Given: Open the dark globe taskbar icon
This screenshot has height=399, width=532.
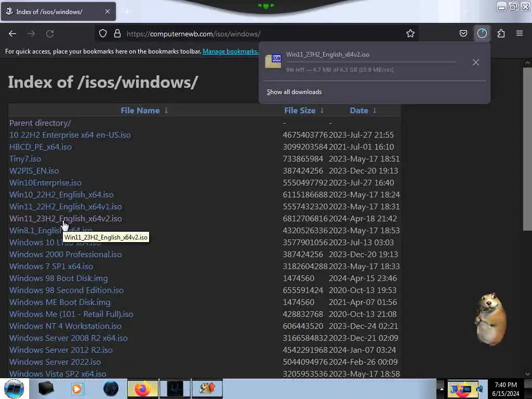Looking at the screenshot, I should (x=111, y=389).
